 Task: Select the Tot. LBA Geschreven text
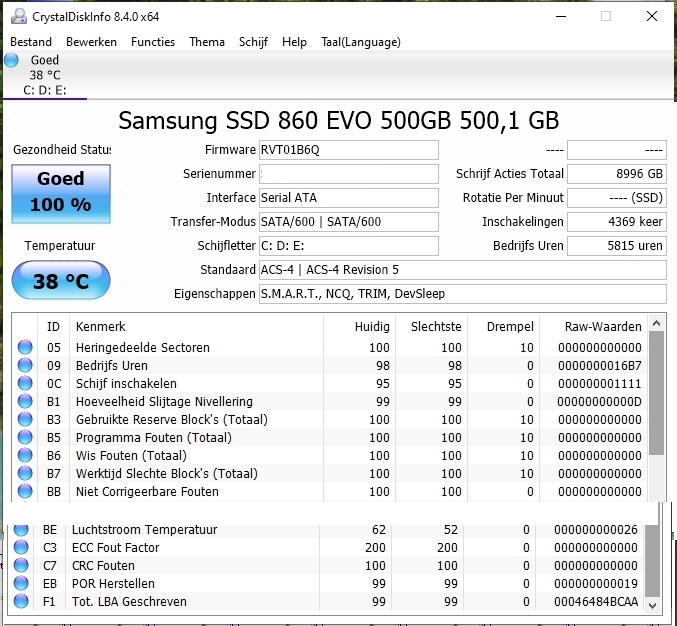click(x=129, y=602)
